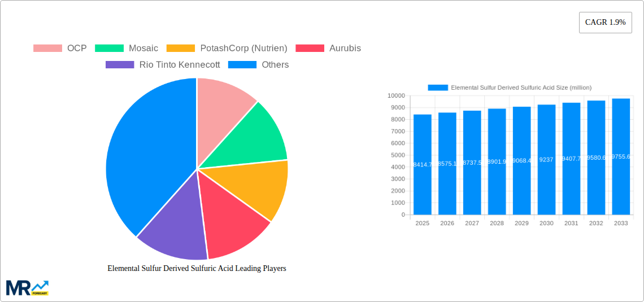Click the 2025 bar in chart

click(x=423, y=164)
